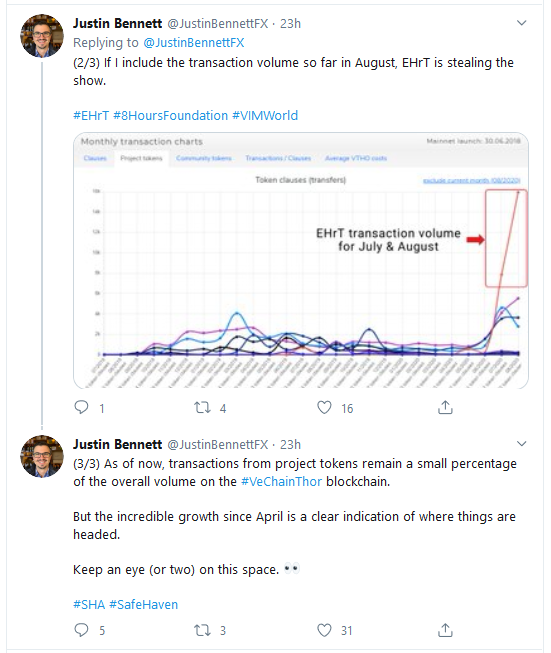The height and width of the screenshot is (653, 551).
Task: Open the transaction chart image
Action: (301, 260)
